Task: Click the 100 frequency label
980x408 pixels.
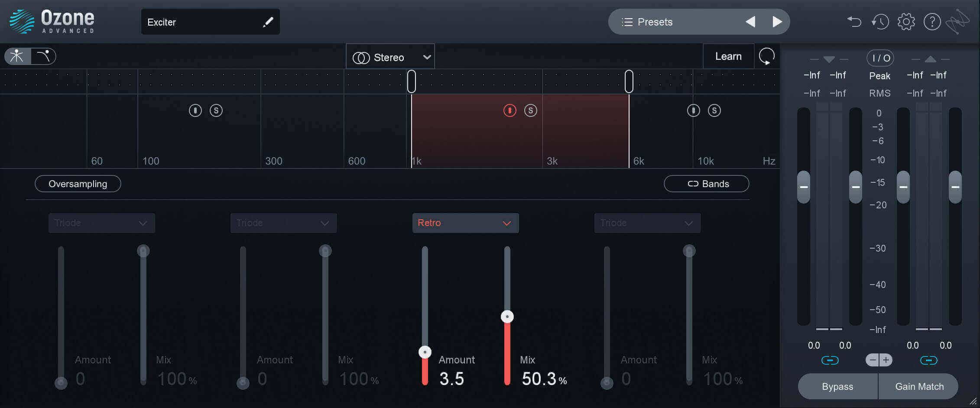Action: (x=151, y=161)
